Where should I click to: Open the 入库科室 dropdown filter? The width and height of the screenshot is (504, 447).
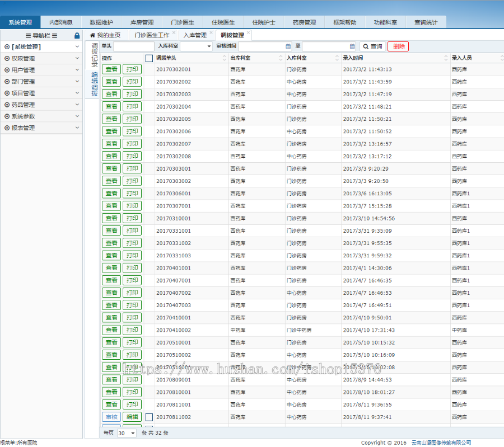pyautogui.click(x=209, y=46)
